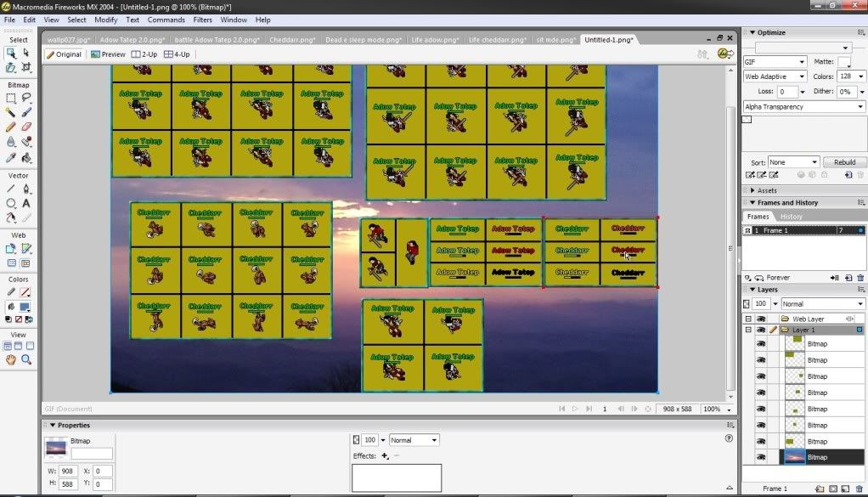This screenshot has width=868, height=497.
Task: Switch to the History tab
Action: coord(791,217)
